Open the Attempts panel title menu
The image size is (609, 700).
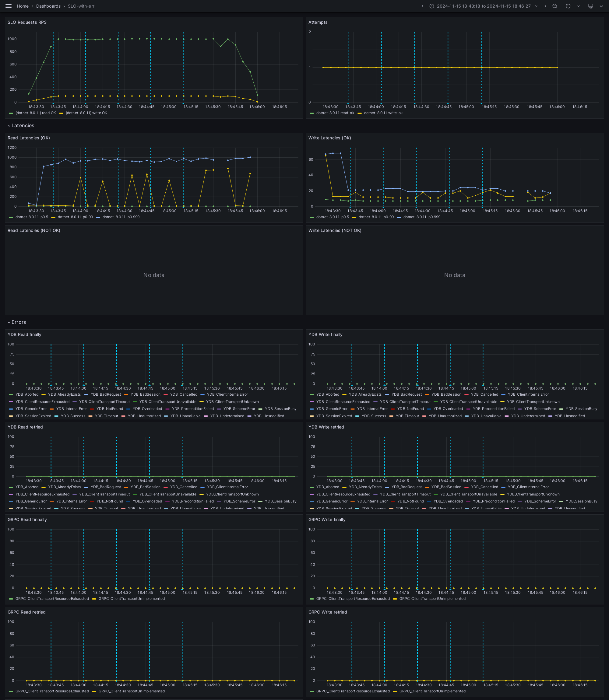pos(318,23)
